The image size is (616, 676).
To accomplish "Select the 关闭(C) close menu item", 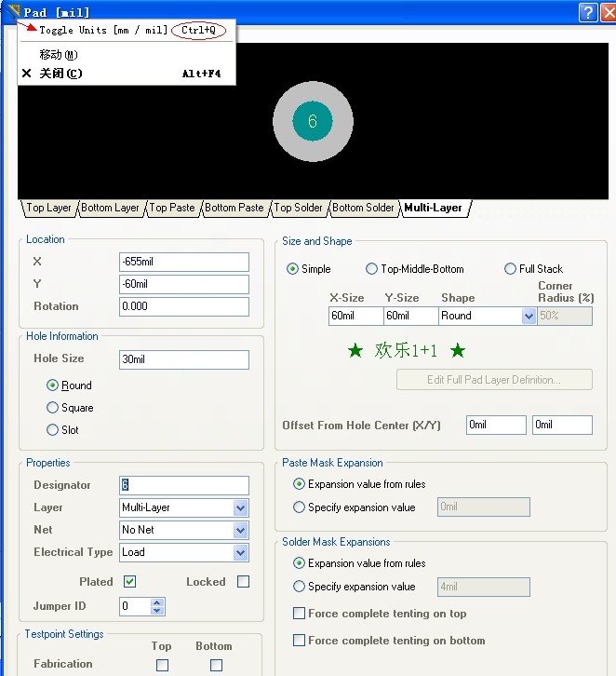I will pyautogui.click(x=127, y=74).
